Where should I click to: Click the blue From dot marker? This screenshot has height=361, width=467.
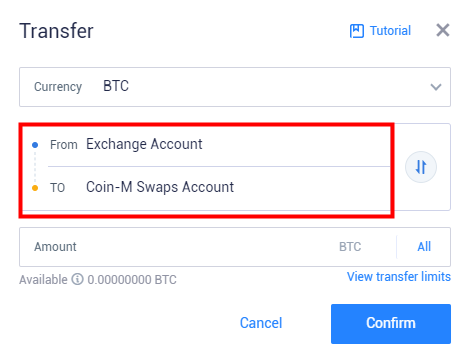35,145
